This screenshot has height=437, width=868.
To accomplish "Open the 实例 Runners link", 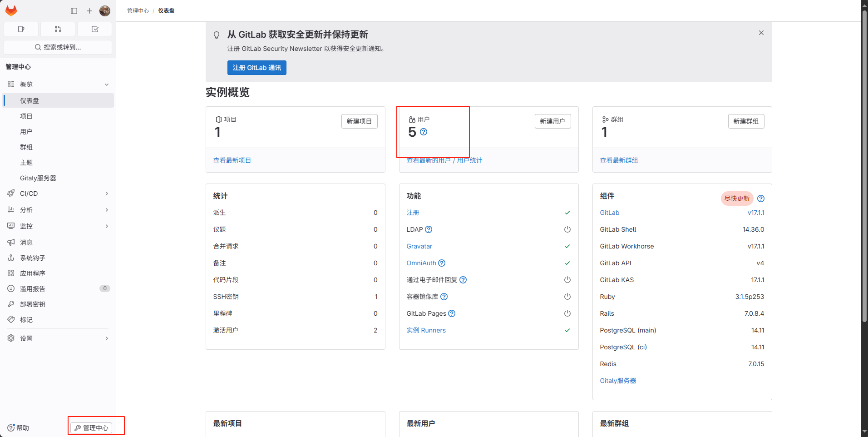I will pos(426,330).
